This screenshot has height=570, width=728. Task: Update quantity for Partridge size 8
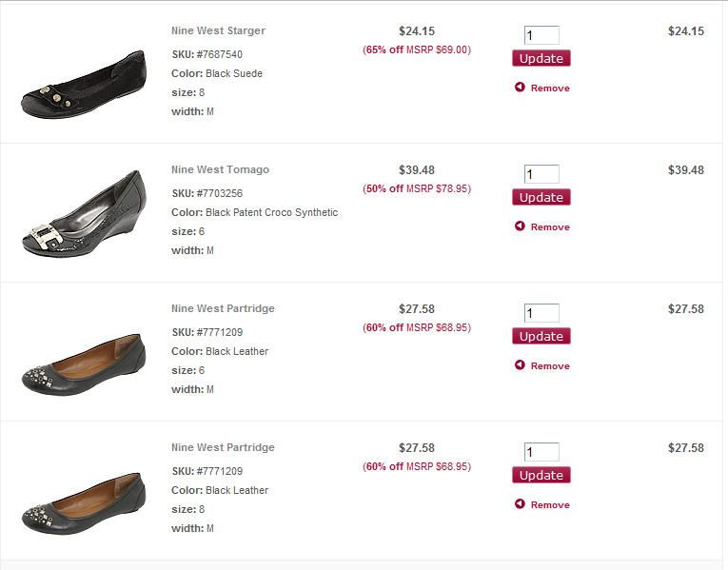[x=541, y=475]
